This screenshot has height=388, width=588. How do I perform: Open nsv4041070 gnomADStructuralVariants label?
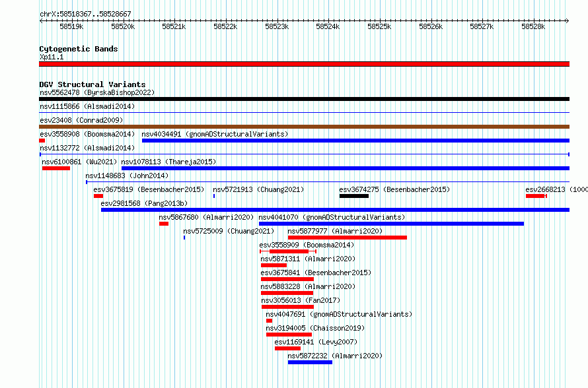[x=332, y=217]
